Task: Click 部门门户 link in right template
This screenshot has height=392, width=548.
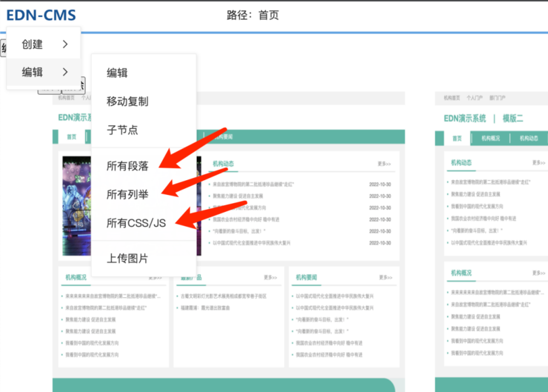Action: coord(498,98)
